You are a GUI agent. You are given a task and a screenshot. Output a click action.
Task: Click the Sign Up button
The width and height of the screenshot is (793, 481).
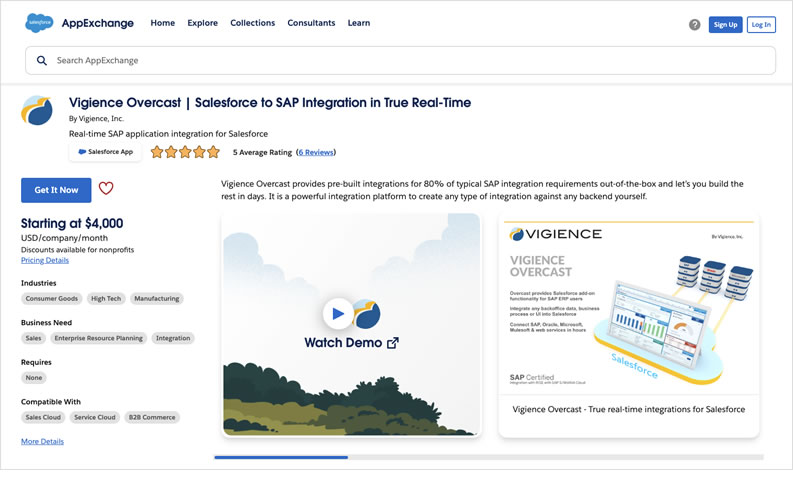pos(725,24)
